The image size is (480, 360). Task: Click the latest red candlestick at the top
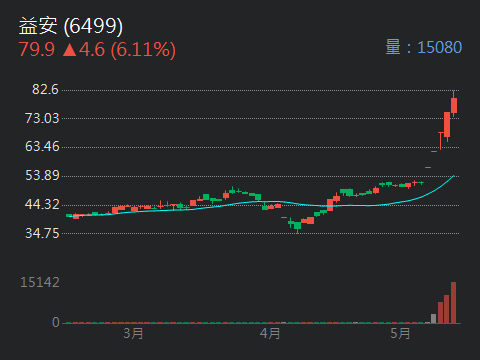[454, 105]
